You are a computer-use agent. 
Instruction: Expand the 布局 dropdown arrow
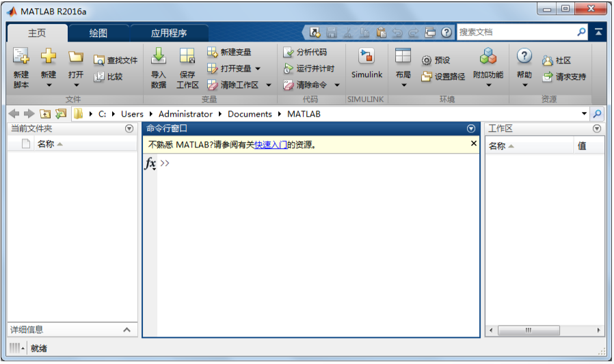coord(403,85)
